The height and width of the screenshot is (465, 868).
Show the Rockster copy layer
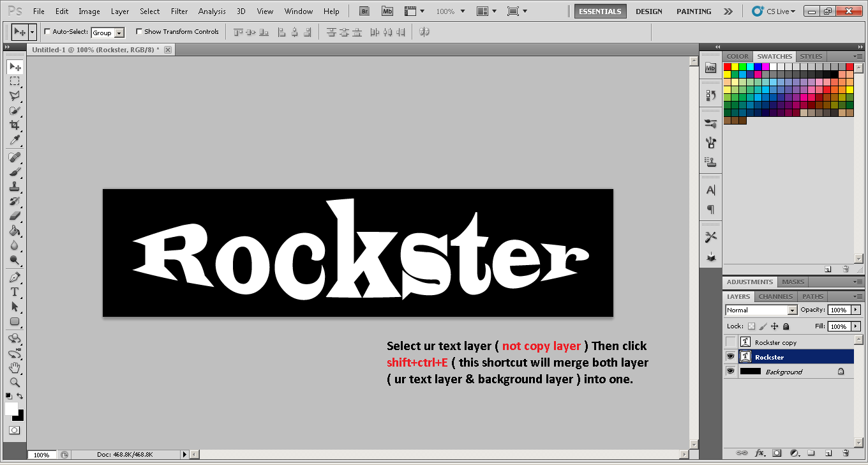730,342
